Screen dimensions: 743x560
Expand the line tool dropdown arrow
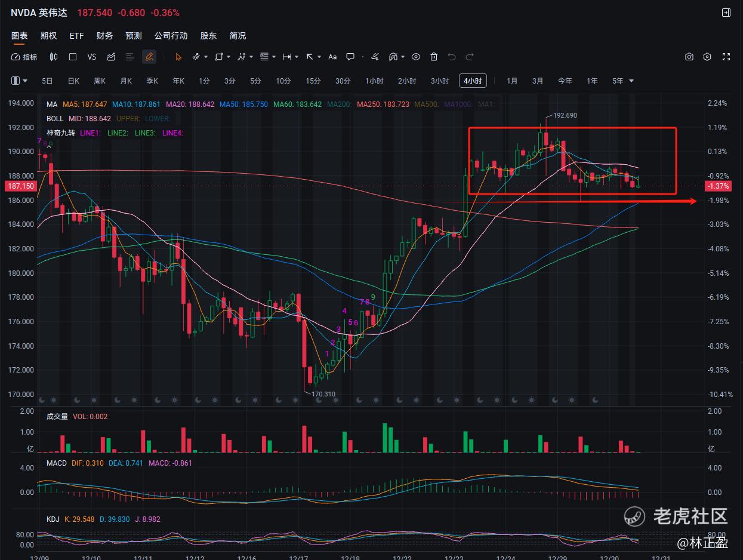click(206, 57)
